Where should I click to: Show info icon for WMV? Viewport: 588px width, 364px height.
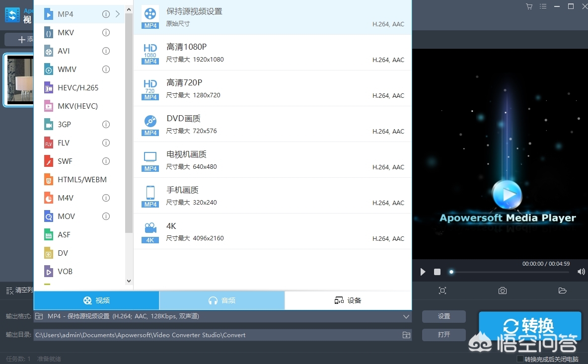pyautogui.click(x=106, y=70)
